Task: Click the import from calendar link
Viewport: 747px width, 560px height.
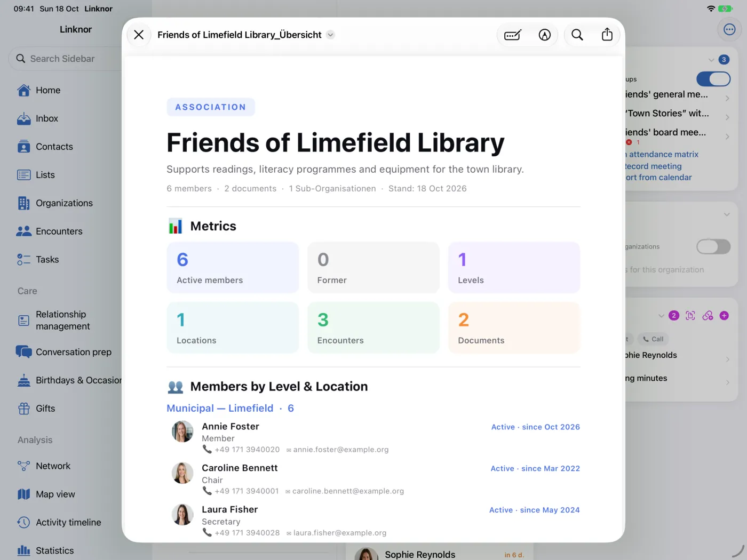Action: 659,177
